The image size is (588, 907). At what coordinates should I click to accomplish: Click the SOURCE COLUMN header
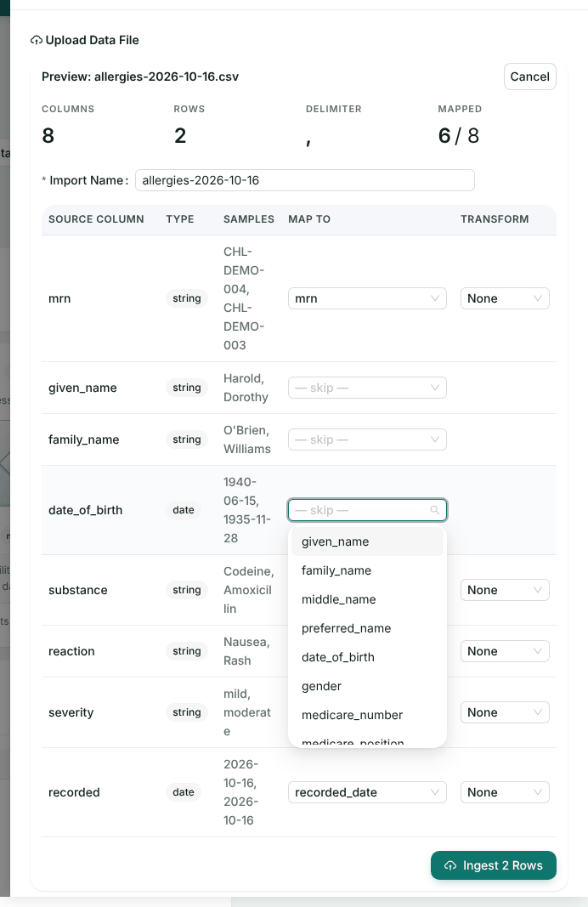tap(96, 219)
